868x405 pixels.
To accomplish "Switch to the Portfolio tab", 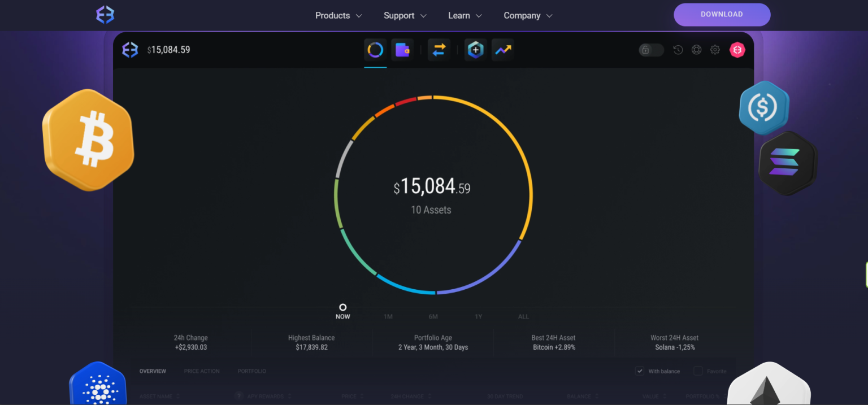I will (x=251, y=371).
